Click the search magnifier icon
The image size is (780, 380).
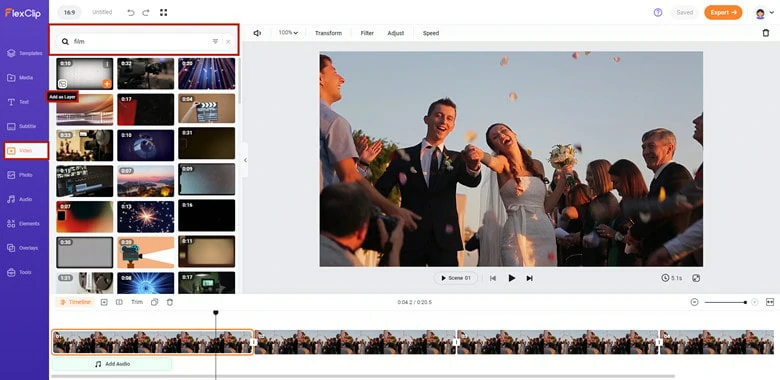(x=65, y=42)
